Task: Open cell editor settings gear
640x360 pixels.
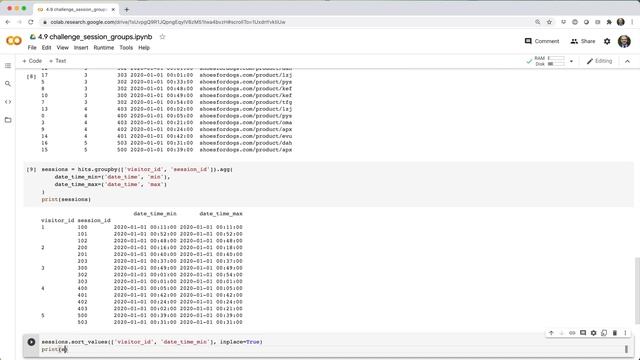Action: [x=593, y=333]
